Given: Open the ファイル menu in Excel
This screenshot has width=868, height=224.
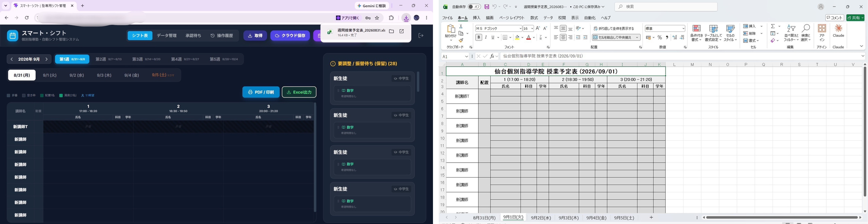Looking at the screenshot, I should coord(448,18).
